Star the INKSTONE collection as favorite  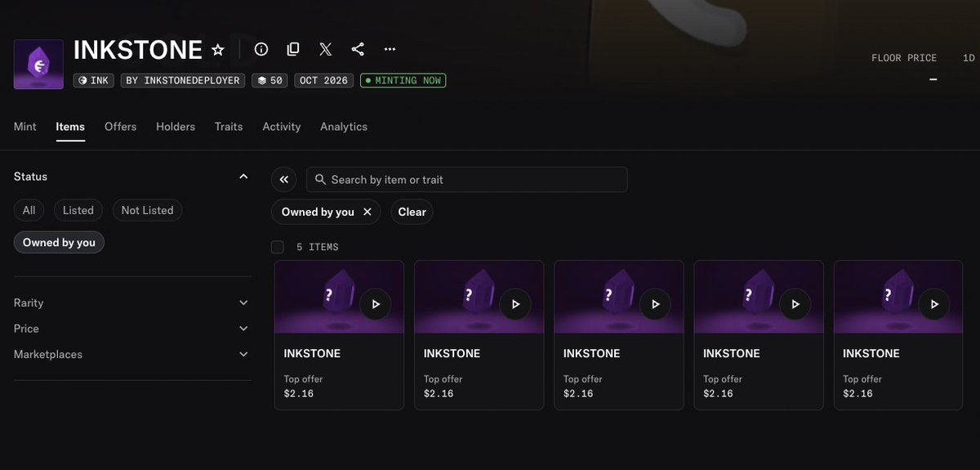(x=218, y=50)
